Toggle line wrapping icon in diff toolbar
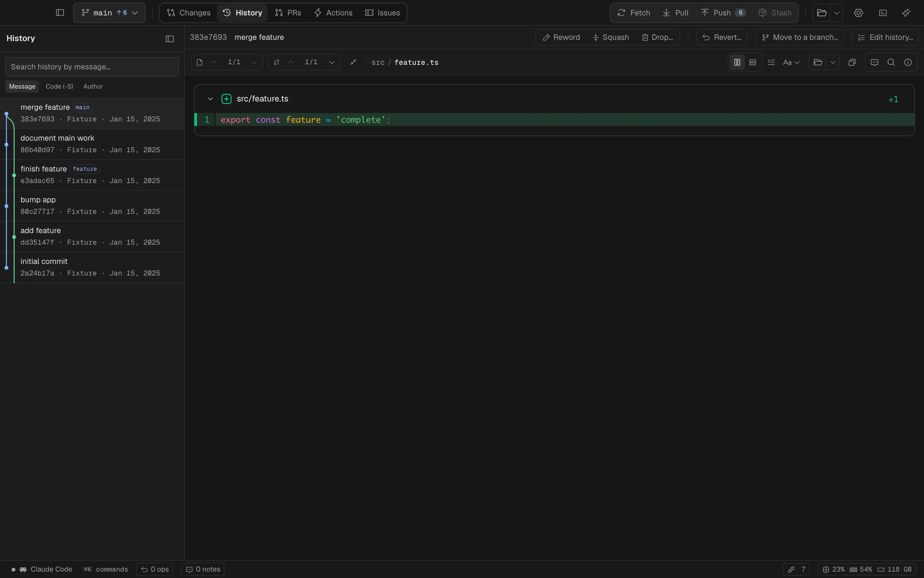 tap(771, 62)
